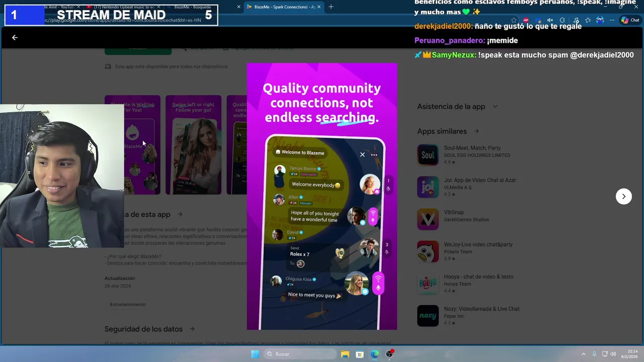Image resolution: width=644 pixels, height=362 pixels.
Task: Click 'Polaris Team' developer text
Action: pyautogui.click(x=458, y=252)
